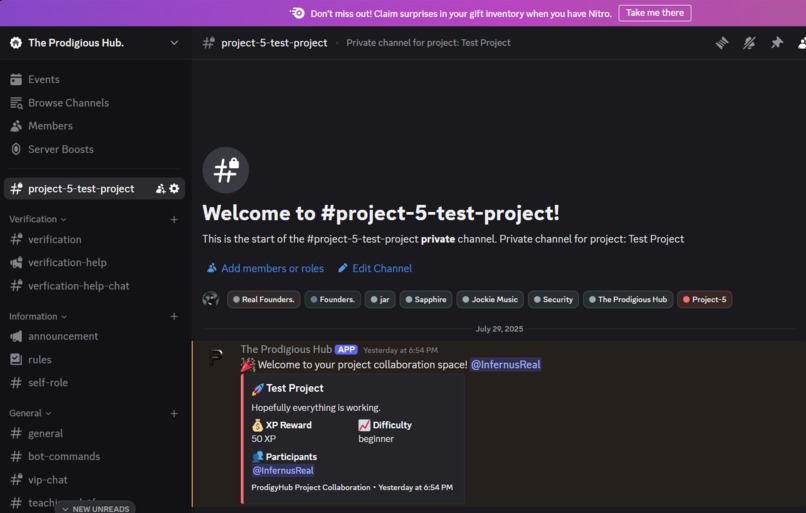Viewport: 806px width, 513px height.
Task: Click Test Project embed title
Action: pos(295,388)
